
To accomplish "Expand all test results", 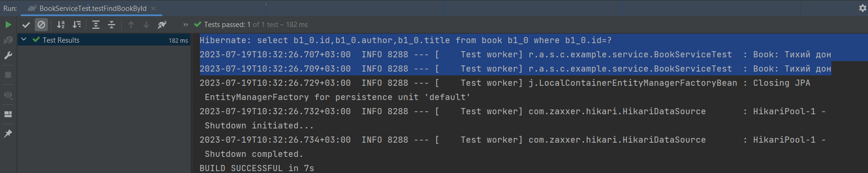I will [96, 25].
